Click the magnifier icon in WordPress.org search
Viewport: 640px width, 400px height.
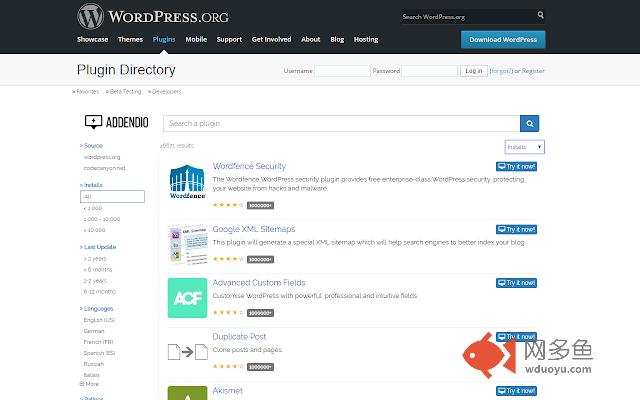coord(540,15)
